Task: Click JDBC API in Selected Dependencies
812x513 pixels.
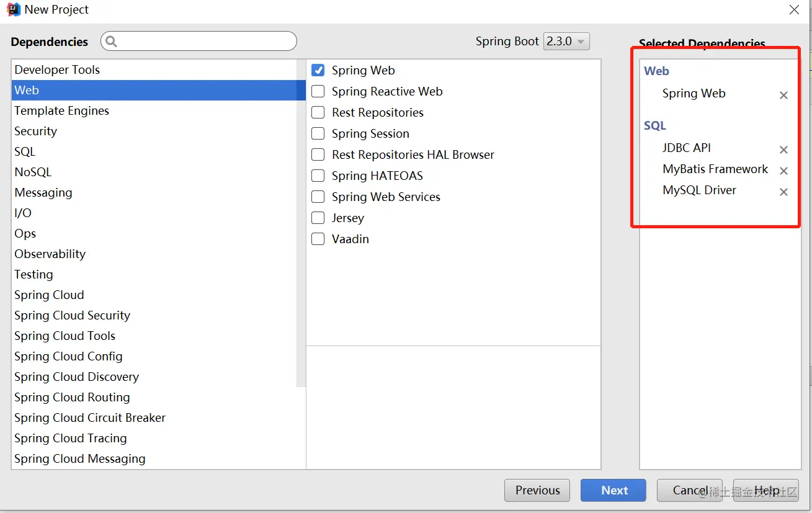Action: [x=686, y=148]
